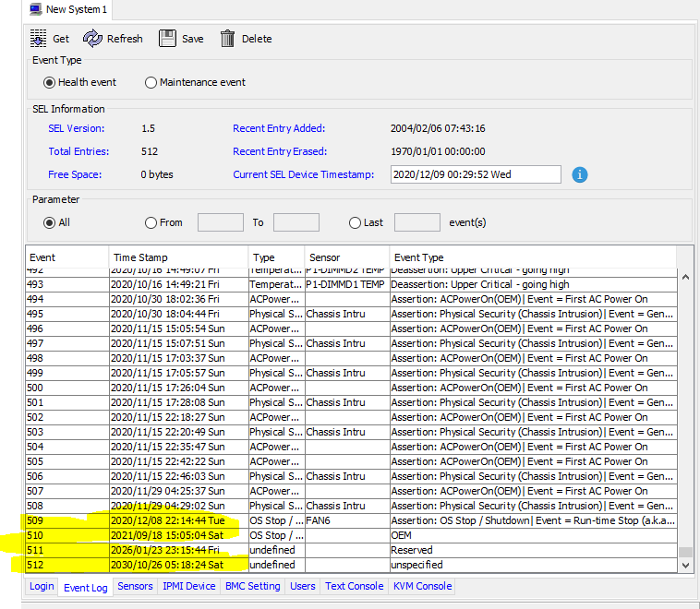Click the Refresh arrows icon

(92, 39)
